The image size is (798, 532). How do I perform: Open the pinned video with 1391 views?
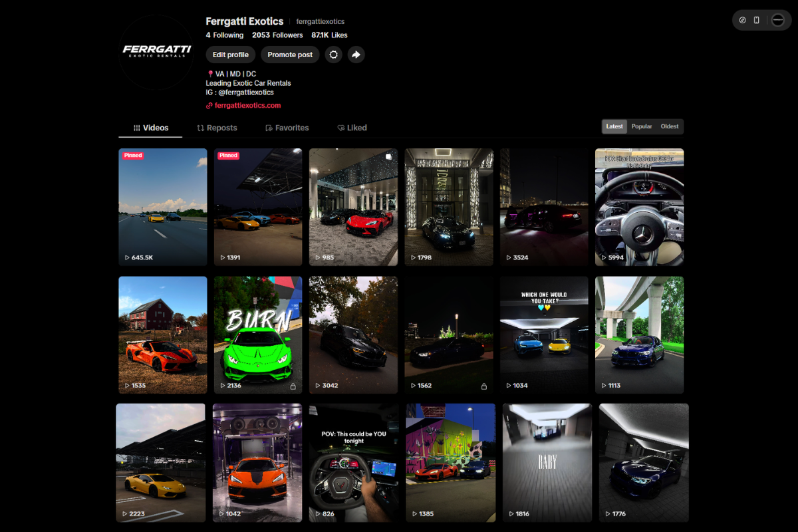(258, 207)
